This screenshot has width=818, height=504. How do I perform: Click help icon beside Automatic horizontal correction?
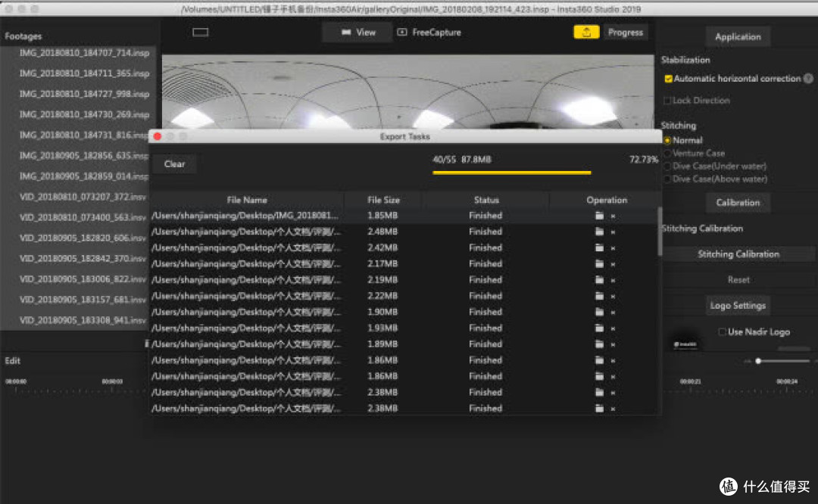[x=808, y=79]
